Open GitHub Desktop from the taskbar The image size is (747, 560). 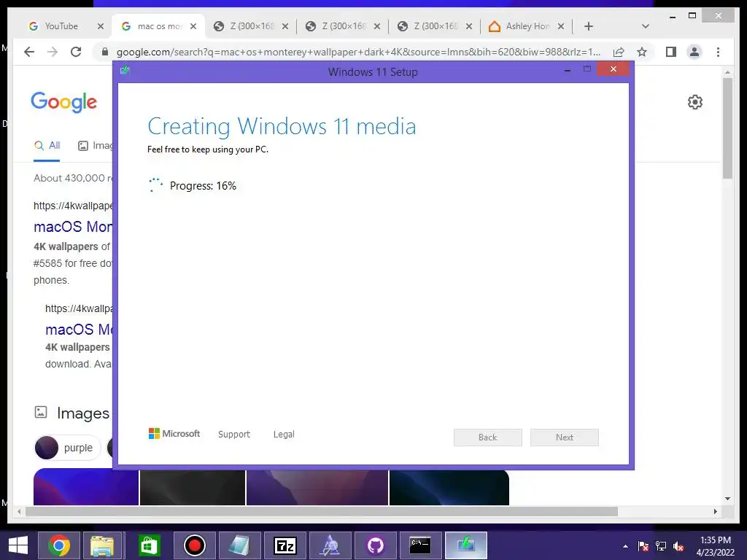[376, 545]
